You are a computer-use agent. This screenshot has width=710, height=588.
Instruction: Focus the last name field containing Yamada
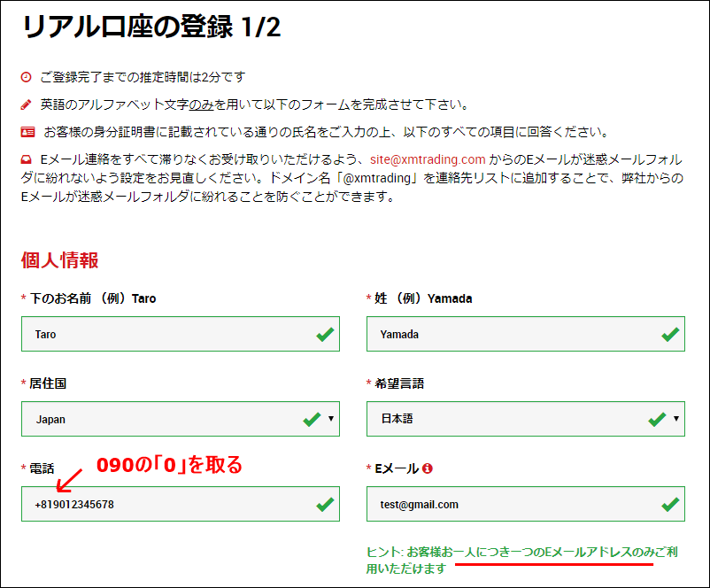pyautogui.click(x=526, y=334)
